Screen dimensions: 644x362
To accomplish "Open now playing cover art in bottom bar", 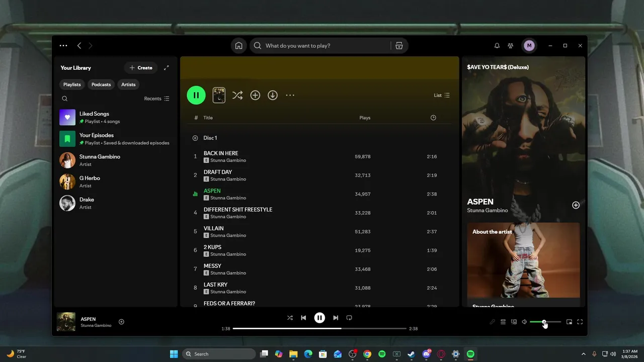I will (x=66, y=322).
